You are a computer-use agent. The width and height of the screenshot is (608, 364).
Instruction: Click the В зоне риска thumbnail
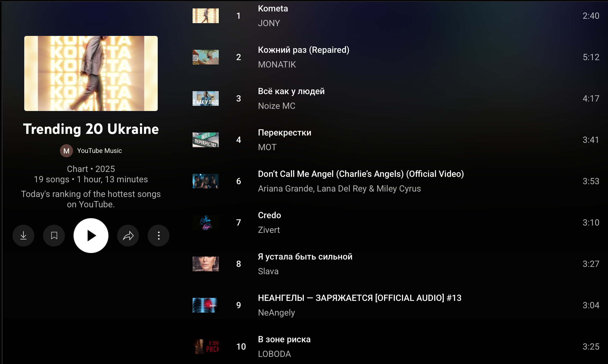tap(206, 347)
